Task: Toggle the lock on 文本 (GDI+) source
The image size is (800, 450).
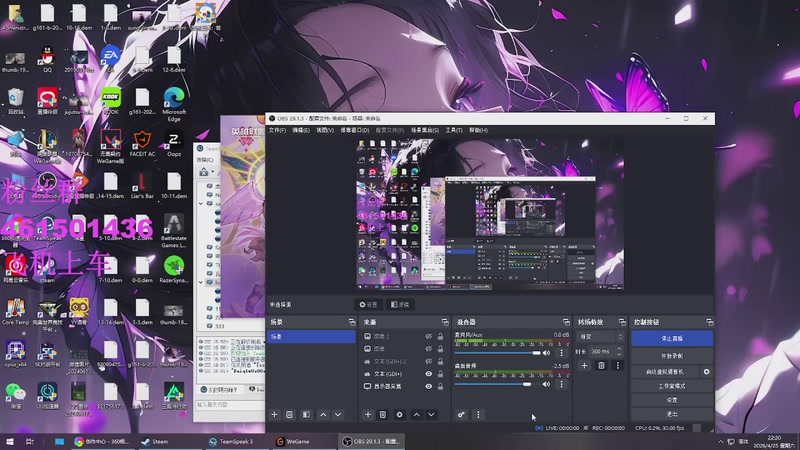Action: point(440,374)
